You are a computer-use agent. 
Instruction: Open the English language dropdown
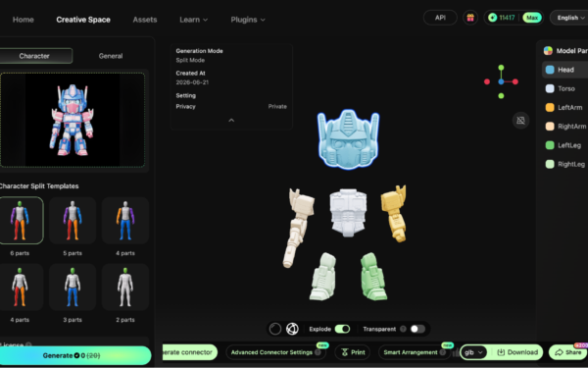(x=570, y=18)
